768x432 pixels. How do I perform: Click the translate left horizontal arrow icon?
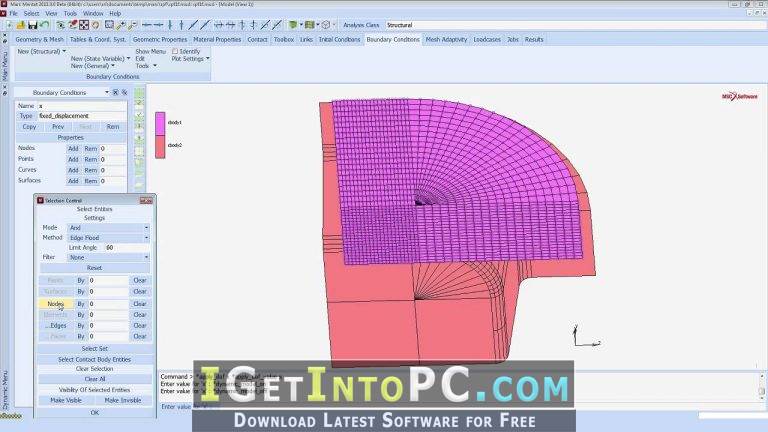(146, 24)
